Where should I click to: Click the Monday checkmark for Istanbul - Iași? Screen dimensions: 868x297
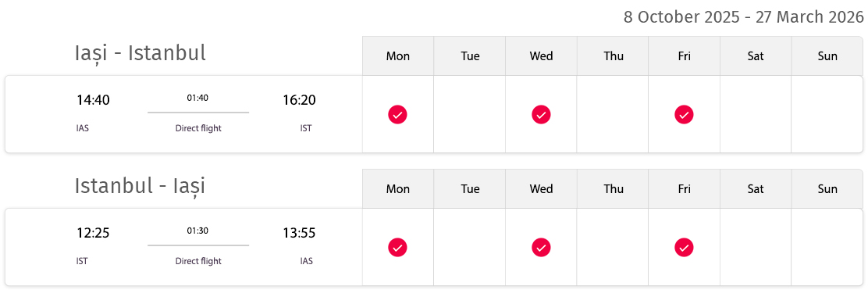click(397, 247)
